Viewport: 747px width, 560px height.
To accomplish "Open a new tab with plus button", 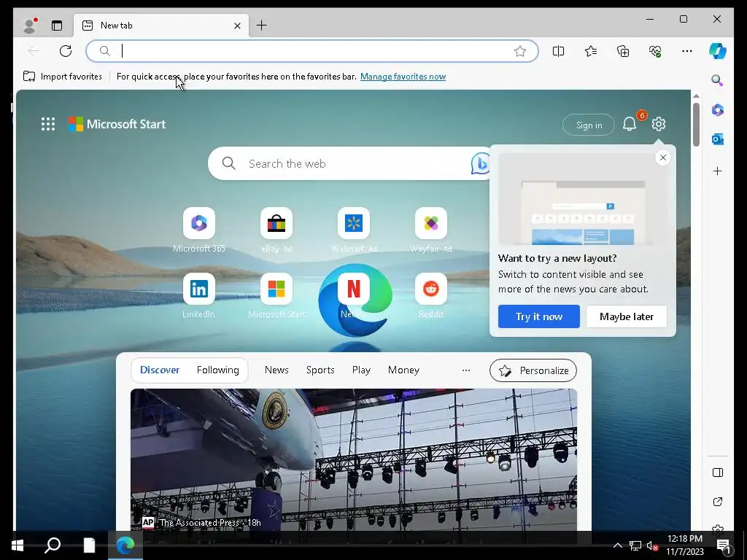I will (x=262, y=26).
